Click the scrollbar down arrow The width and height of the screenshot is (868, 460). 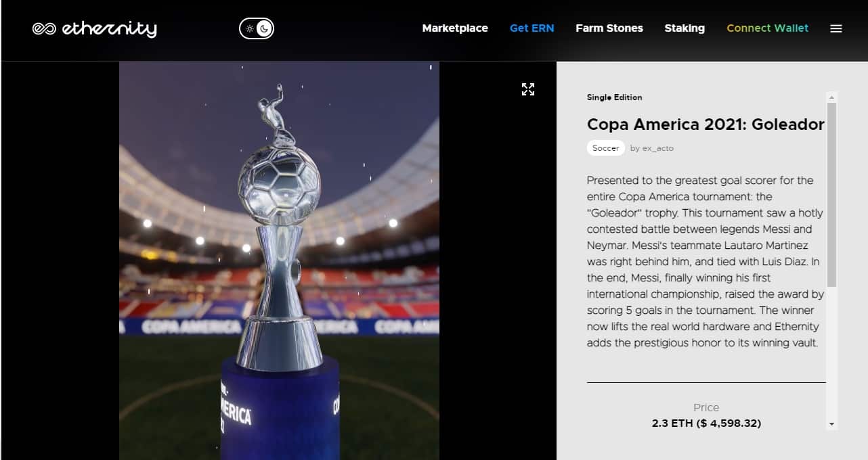coord(832,424)
